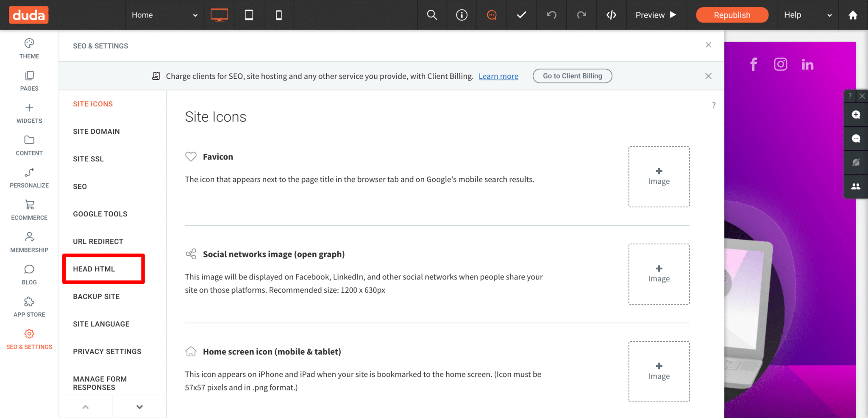The height and width of the screenshot is (418, 868).
Task: Open the search magnifier tool
Action: point(432,15)
